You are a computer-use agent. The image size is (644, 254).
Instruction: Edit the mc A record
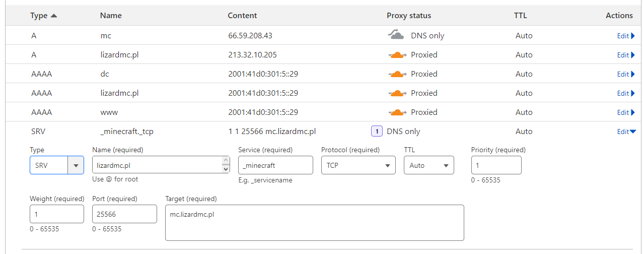point(626,36)
